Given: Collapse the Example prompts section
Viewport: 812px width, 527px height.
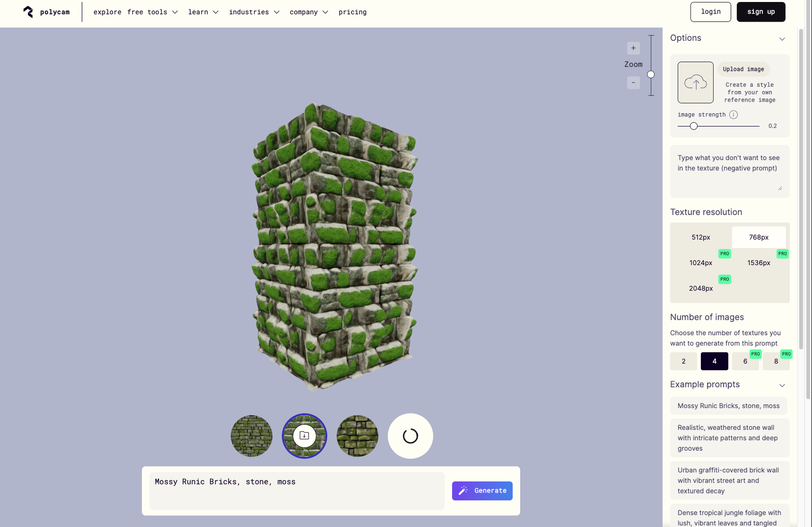Looking at the screenshot, I should tap(782, 385).
